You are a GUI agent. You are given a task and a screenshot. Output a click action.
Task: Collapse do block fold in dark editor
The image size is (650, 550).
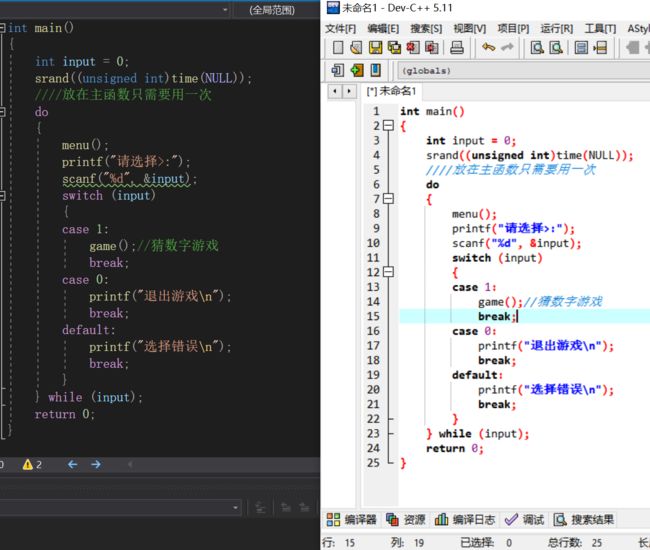pyautogui.click(x=2, y=111)
